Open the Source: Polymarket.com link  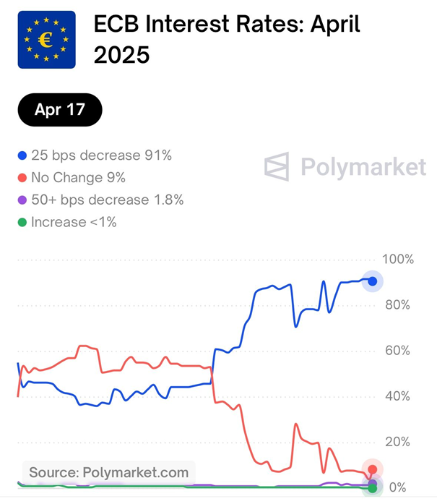click(108, 473)
